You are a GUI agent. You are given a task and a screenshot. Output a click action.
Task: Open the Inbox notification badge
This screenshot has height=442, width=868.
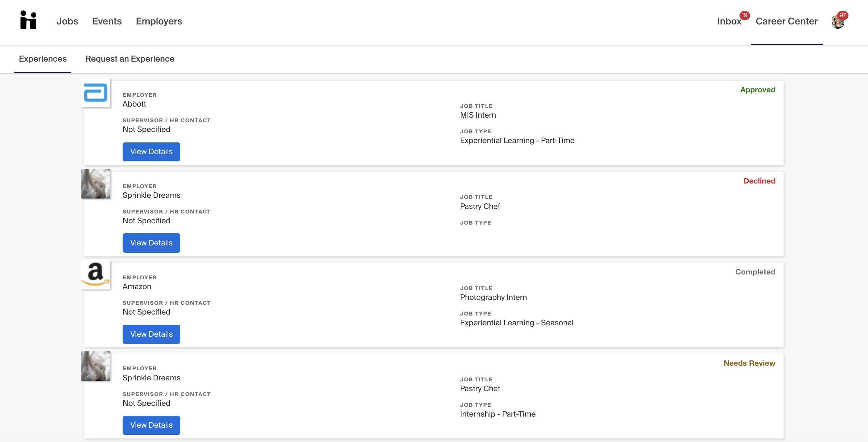tap(744, 15)
